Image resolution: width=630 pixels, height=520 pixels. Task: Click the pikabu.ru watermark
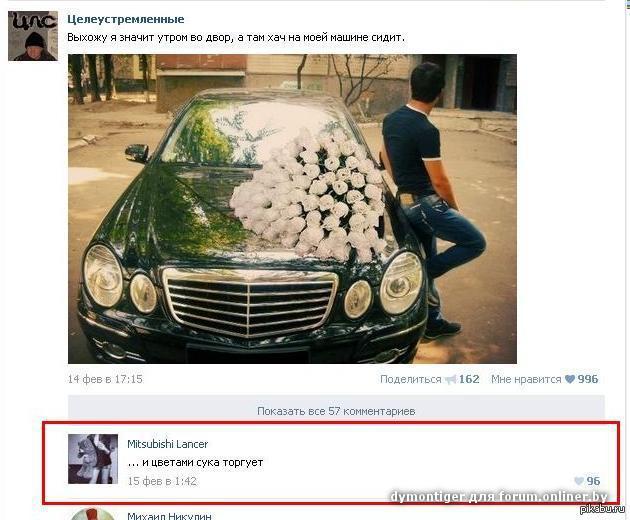point(602,509)
